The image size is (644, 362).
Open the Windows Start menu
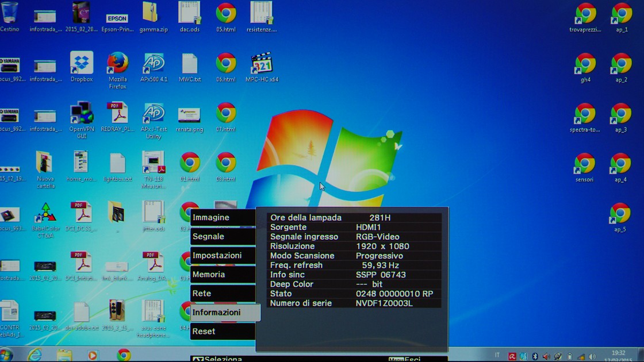pyautogui.click(x=6, y=355)
